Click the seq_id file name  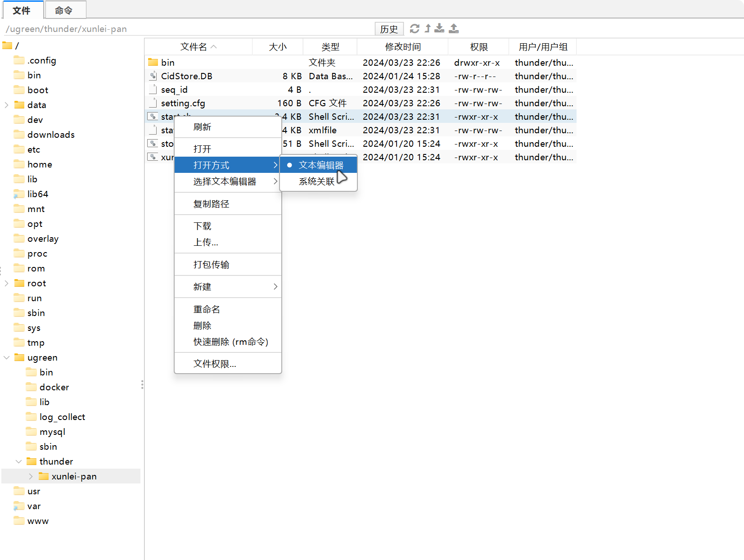click(174, 90)
